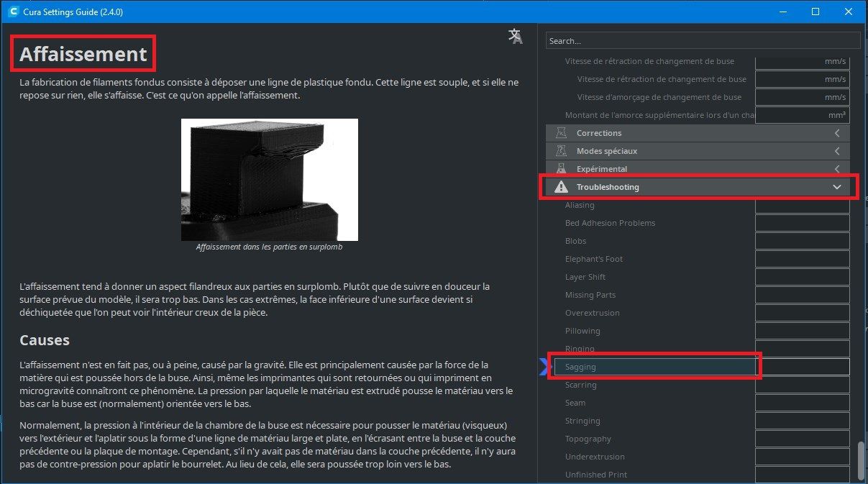The width and height of the screenshot is (868, 484).
Task: Click the Modes spéciaux category label
Action: [607, 151]
